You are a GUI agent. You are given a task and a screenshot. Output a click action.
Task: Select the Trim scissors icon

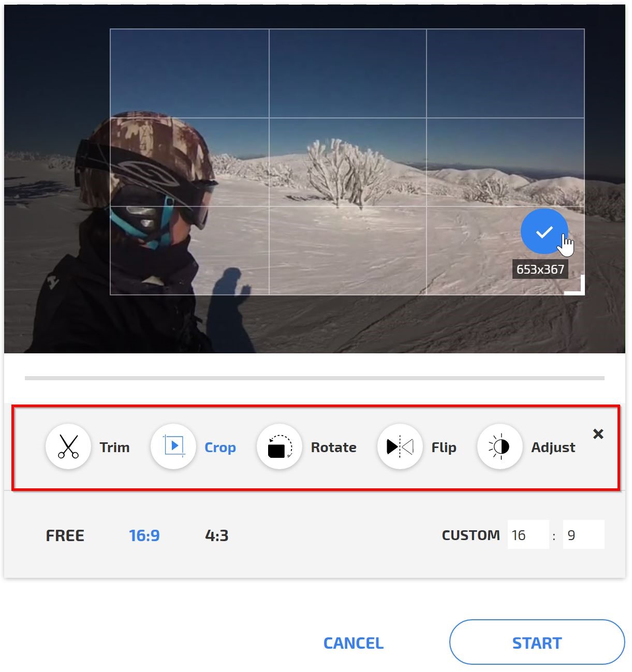click(68, 446)
